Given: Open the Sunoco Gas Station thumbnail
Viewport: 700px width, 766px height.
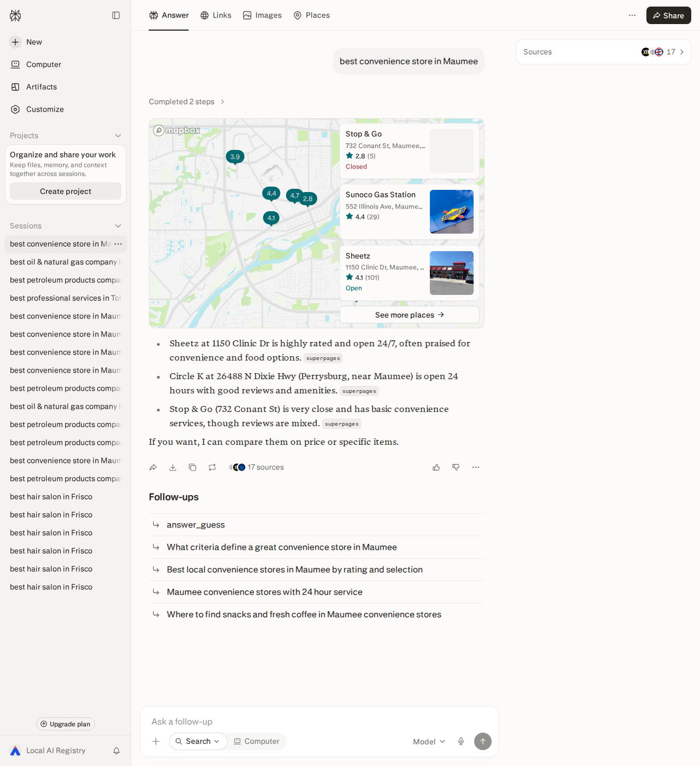Looking at the screenshot, I should coord(452,212).
